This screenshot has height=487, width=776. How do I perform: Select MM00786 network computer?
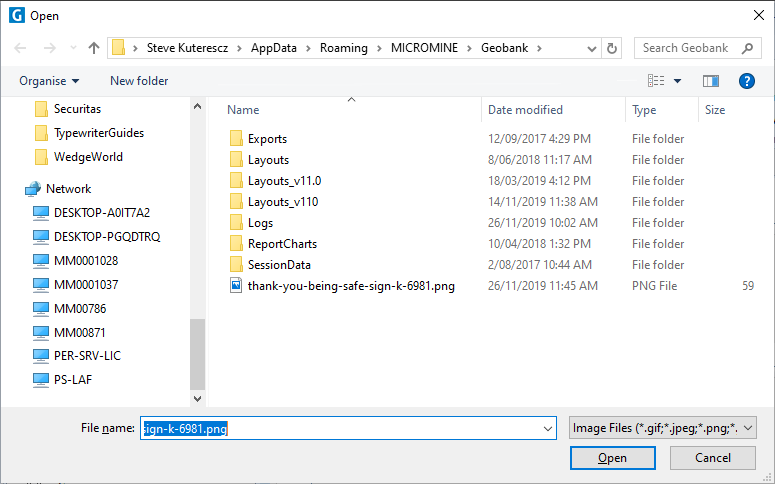click(x=70, y=308)
